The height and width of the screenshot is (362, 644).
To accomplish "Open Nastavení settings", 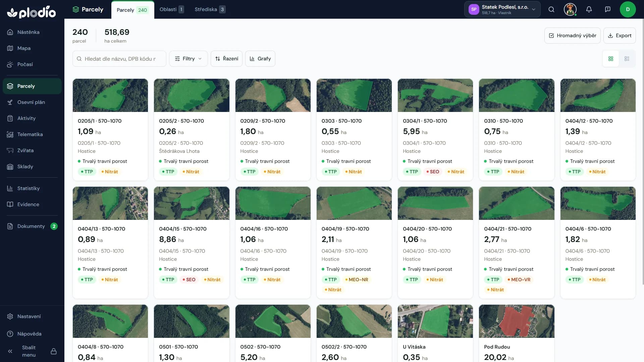I will click(32, 316).
